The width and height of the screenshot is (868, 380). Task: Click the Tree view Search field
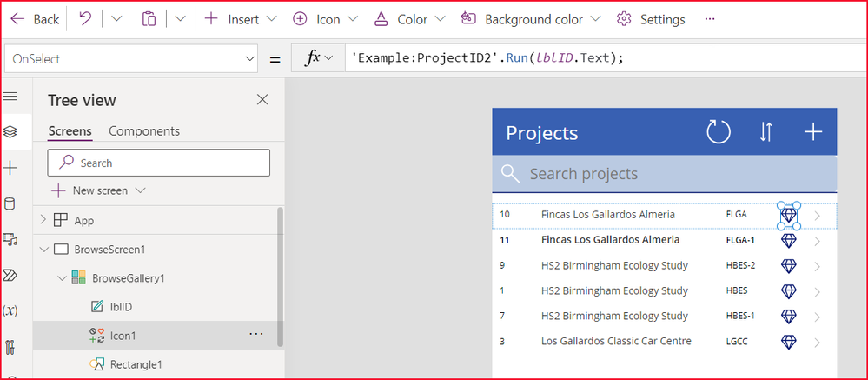[x=159, y=163]
